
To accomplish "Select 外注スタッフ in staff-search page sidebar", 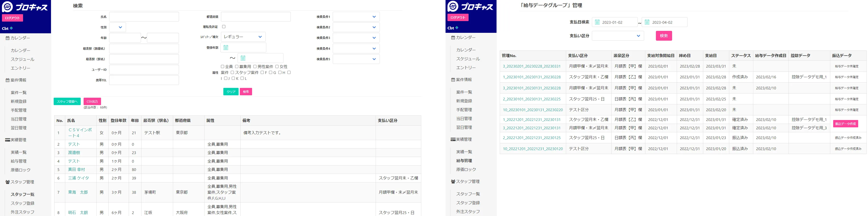I will click(23, 212).
